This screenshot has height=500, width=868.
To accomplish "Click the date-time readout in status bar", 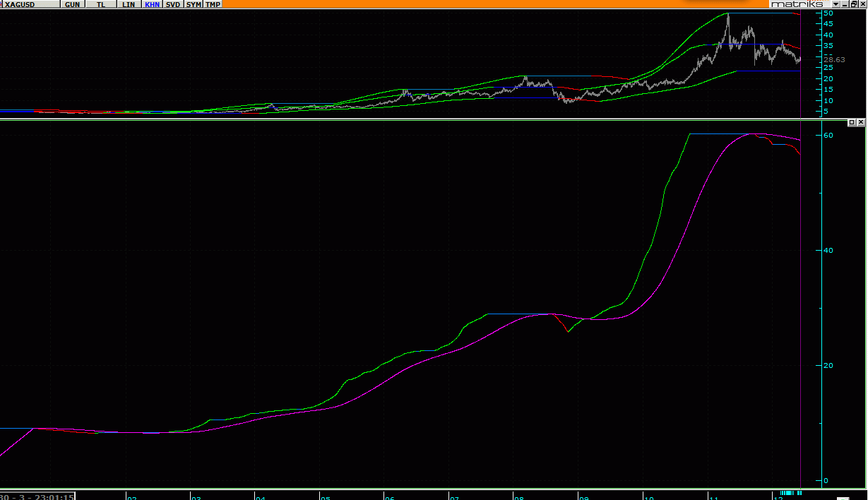I will click(37, 496).
